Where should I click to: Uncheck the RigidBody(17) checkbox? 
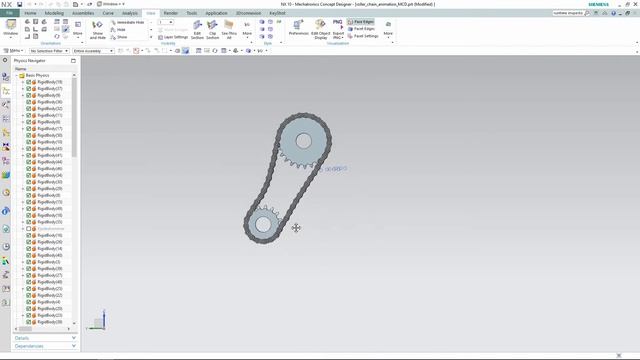coord(29,129)
